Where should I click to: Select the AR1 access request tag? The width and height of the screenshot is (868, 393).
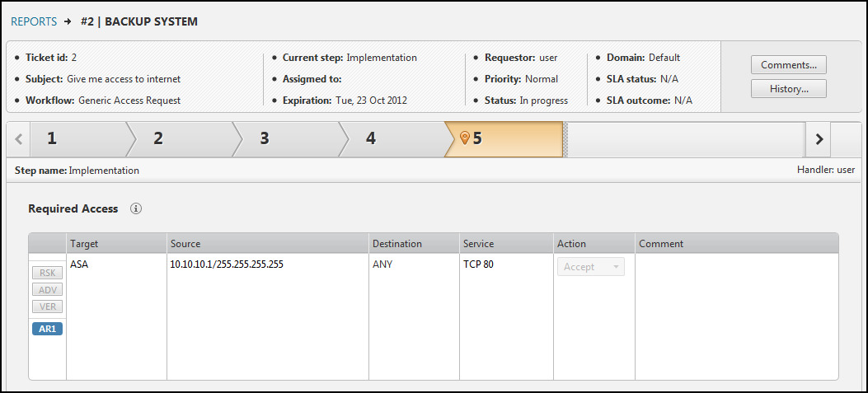click(x=47, y=329)
